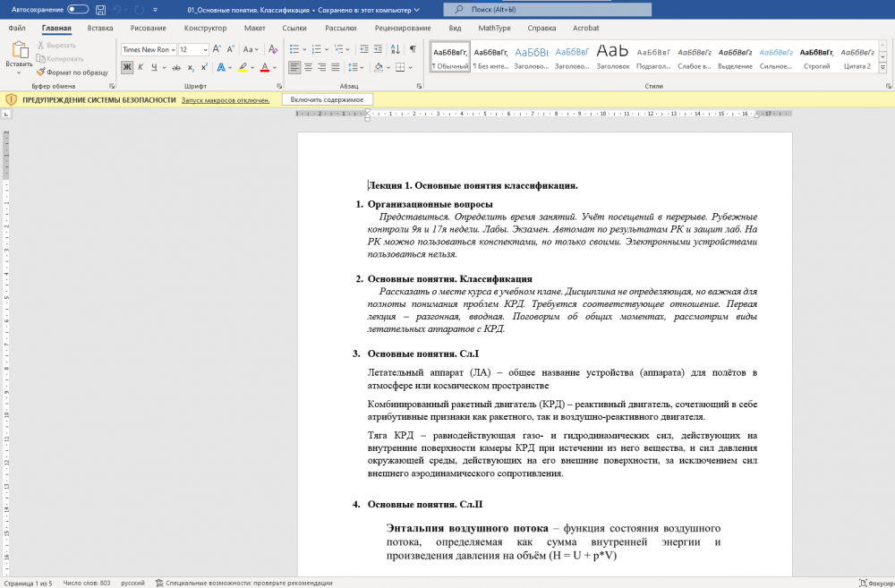Screen dimensions: 895x588
Task: Click the Формат по образцу painter
Action: [72, 72]
